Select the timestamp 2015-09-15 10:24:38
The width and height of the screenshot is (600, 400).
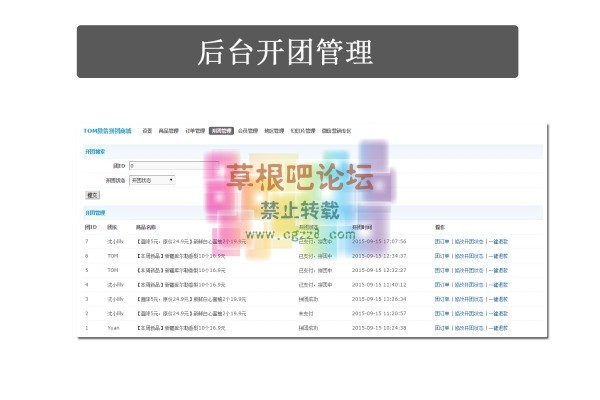click(x=379, y=328)
